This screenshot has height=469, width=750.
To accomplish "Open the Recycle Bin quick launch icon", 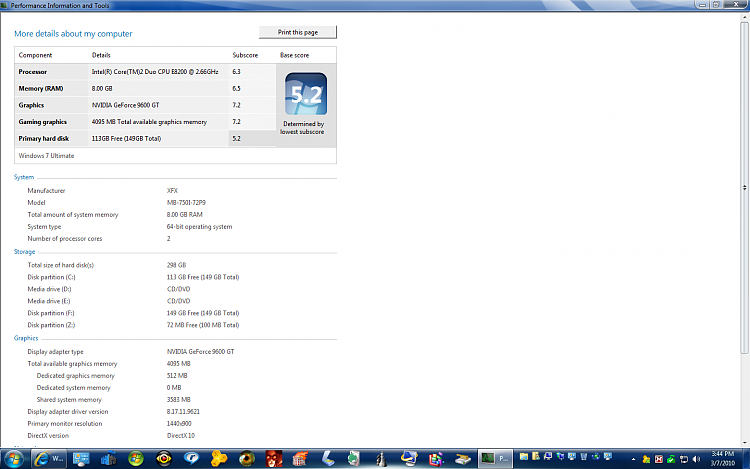I will pyautogui.click(x=584, y=457).
